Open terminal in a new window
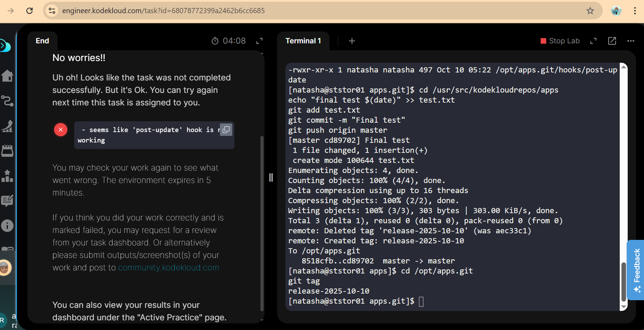The image size is (644, 330). click(612, 41)
